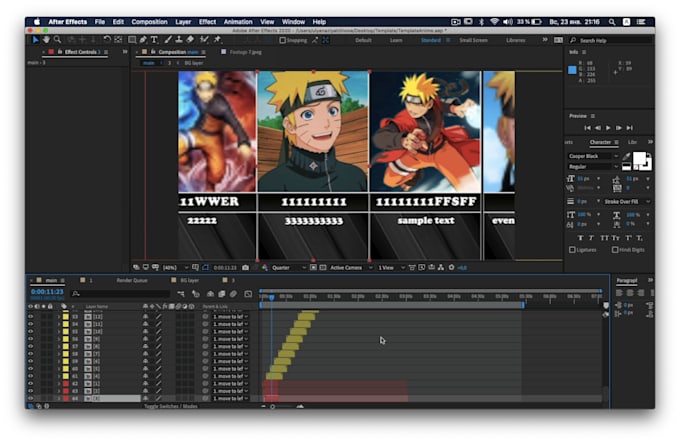Select the Pen tool

coord(143,40)
